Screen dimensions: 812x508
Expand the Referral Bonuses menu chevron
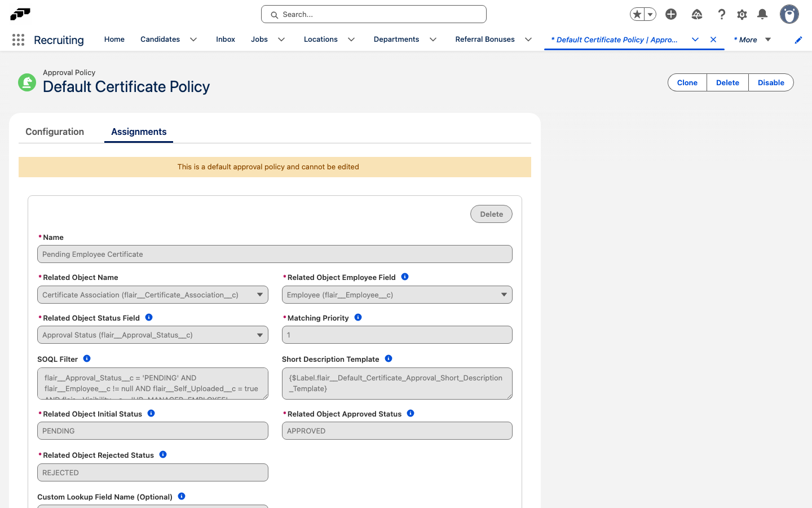pos(528,40)
